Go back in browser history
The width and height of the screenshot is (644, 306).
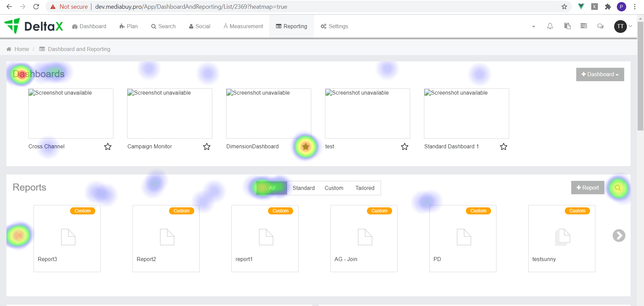click(x=9, y=7)
